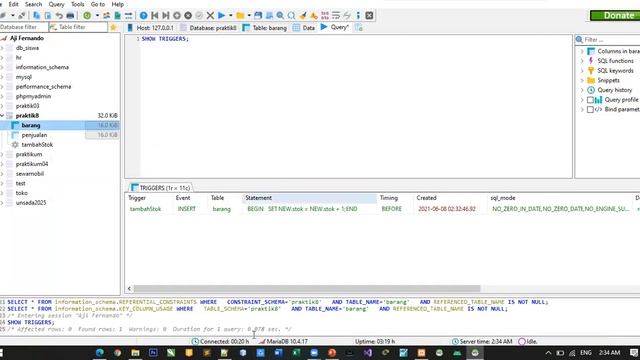Click the Table filter input field
640x360 pixels.
[78, 27]
